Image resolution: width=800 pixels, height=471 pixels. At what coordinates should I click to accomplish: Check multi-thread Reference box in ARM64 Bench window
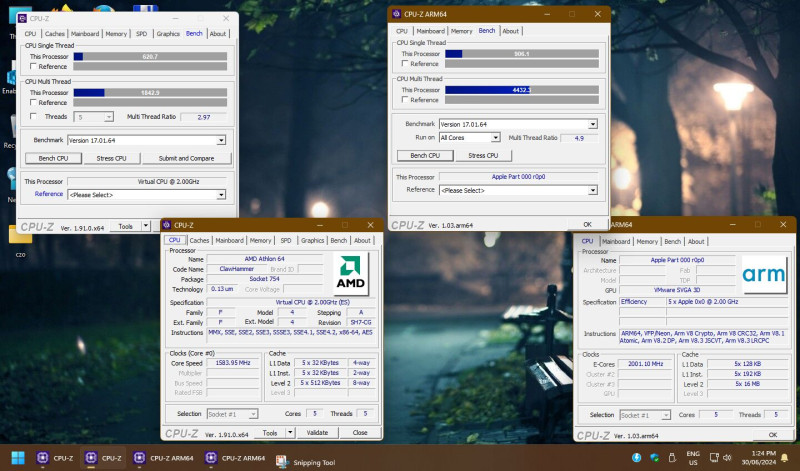click(x=405, y=100)
